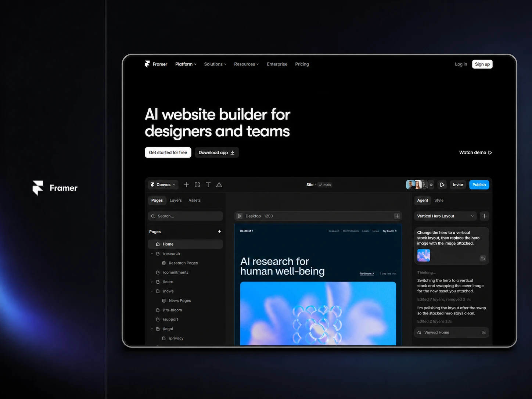Viewport: 532px width, 399px height.
Task: Select the Frame tool icon
Action: pos(197,185)
